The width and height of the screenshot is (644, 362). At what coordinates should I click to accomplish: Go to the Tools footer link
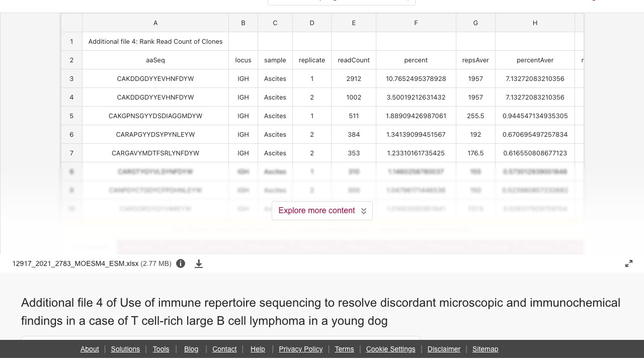(x=161, y=349)
